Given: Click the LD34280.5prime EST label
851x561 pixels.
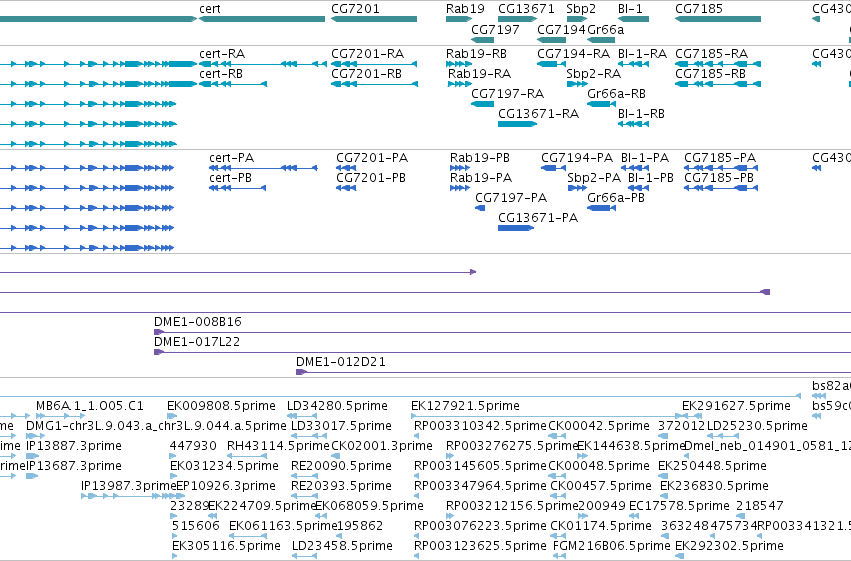Looking at the screenshot, I should [337, 406].
